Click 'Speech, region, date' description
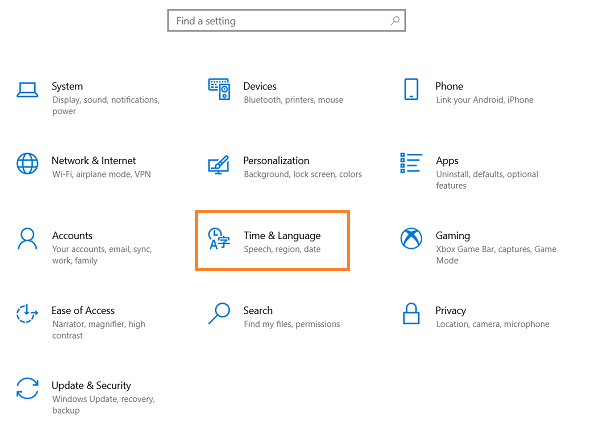 pyautogui.click(x=282, y=249)
